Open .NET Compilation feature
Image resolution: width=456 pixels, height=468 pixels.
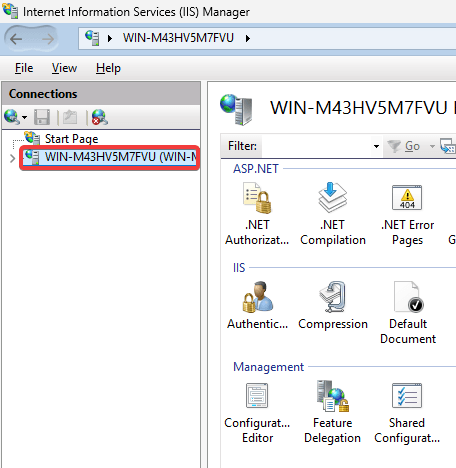click(333, 214)
